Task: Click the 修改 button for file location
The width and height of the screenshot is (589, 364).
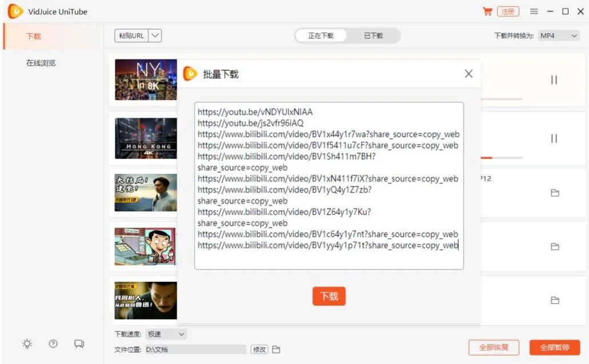Action: [259, 349]
